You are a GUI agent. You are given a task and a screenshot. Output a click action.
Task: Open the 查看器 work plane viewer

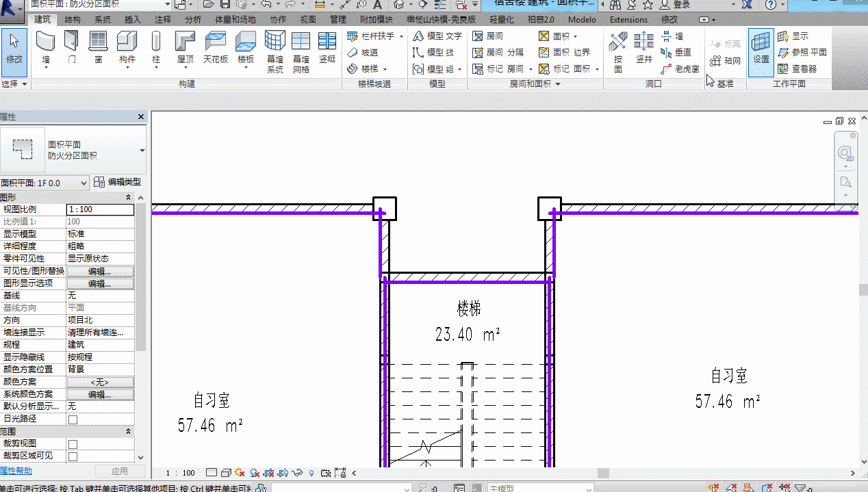coord(798,69)
